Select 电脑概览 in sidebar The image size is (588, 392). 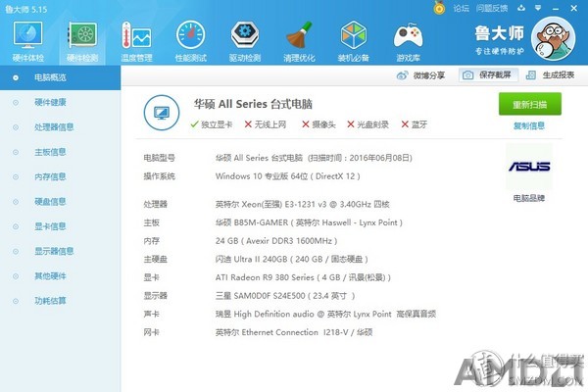pyautogui.click(x=60, y=77)
